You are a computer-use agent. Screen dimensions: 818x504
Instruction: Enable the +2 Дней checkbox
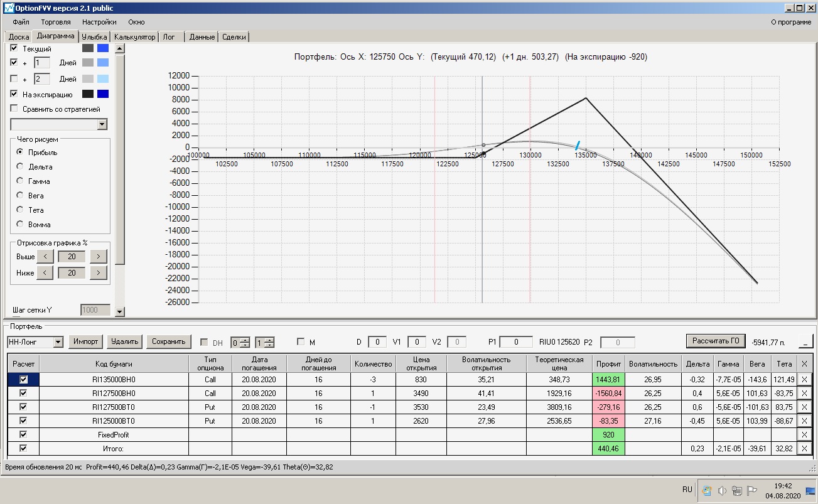pos(14,79)
